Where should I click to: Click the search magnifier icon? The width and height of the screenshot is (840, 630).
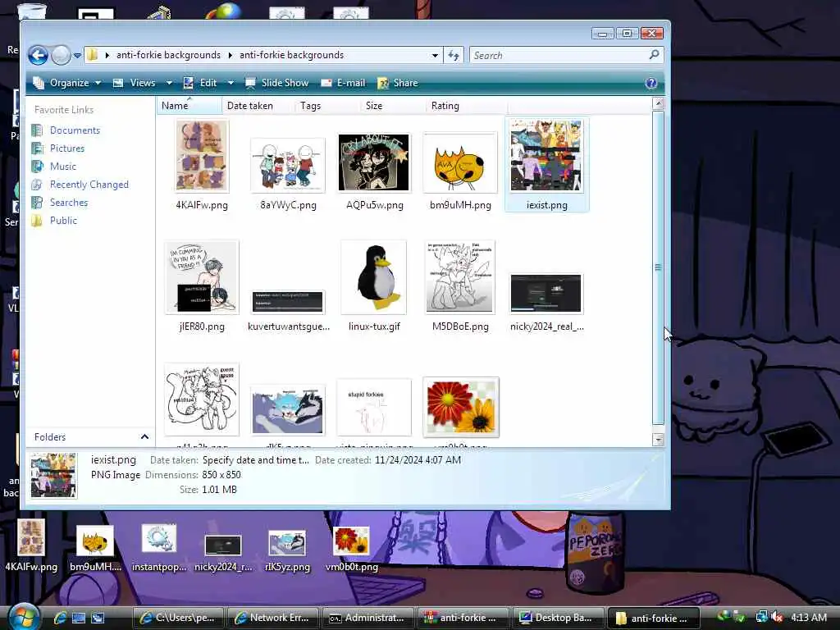pyautogui.click(x=654, y=55)
